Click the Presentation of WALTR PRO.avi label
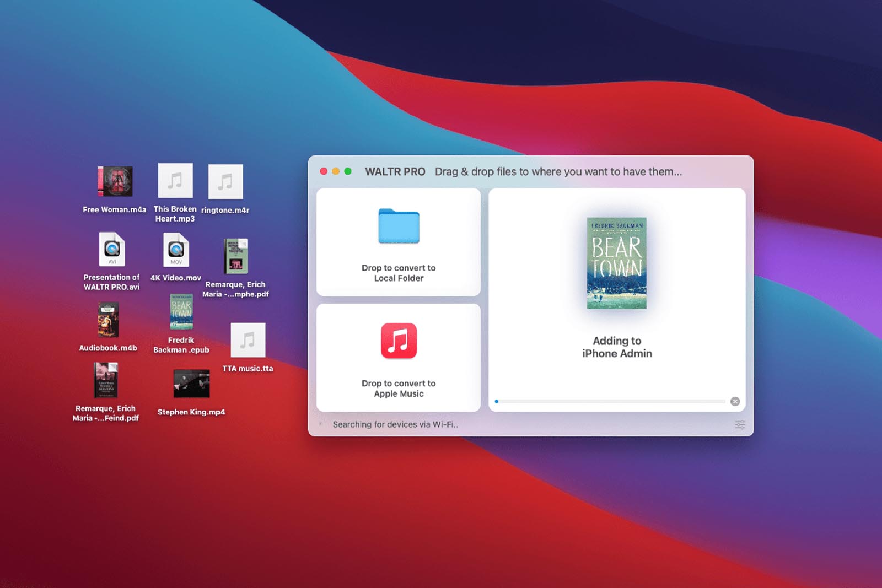Image resolution: width=882 pixels, height=588 pixels. pos(112,282)
